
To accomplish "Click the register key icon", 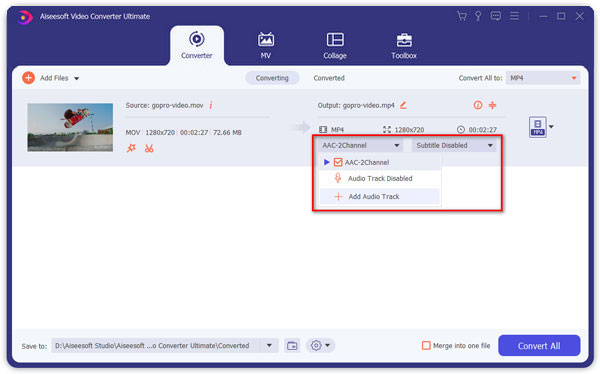I will pos(478,16).
